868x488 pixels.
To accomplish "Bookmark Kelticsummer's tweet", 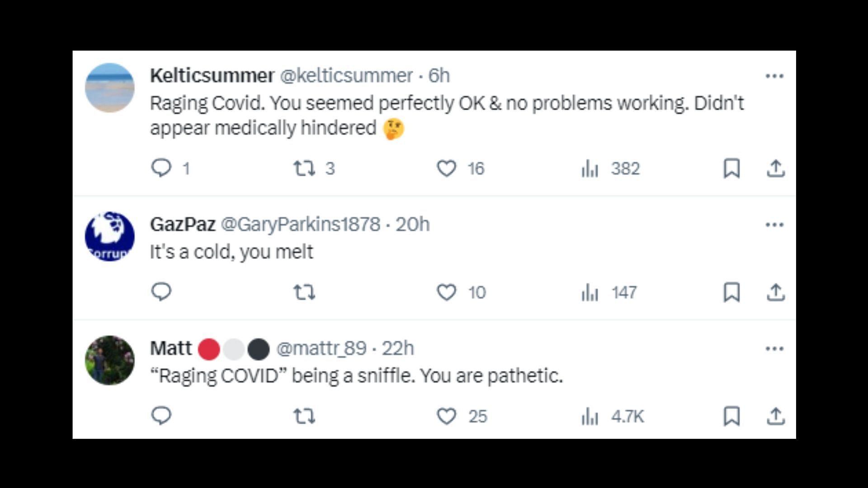I will click(x=731, y=168).
